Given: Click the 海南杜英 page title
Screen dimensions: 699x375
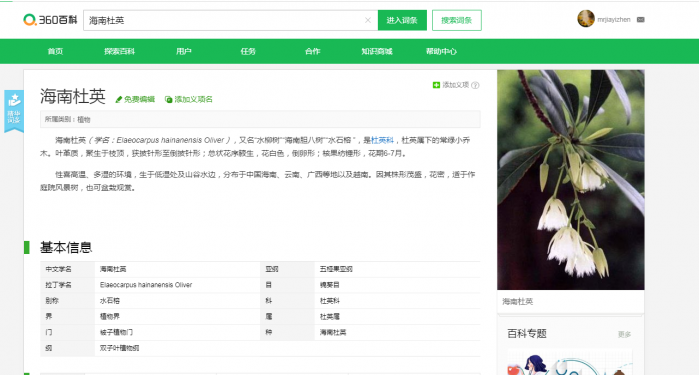Looking at the screenshot, I should tap(73, 96).
